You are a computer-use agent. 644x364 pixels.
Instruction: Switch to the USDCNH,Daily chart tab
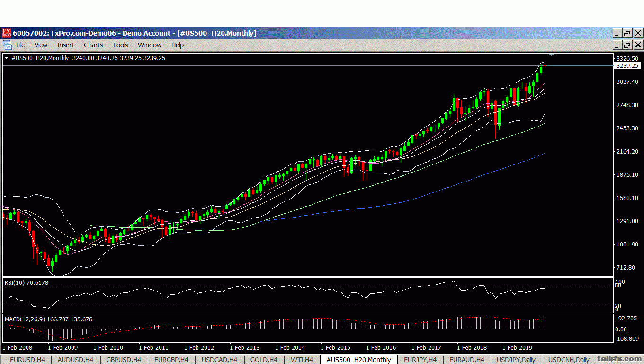pos(569,360)
